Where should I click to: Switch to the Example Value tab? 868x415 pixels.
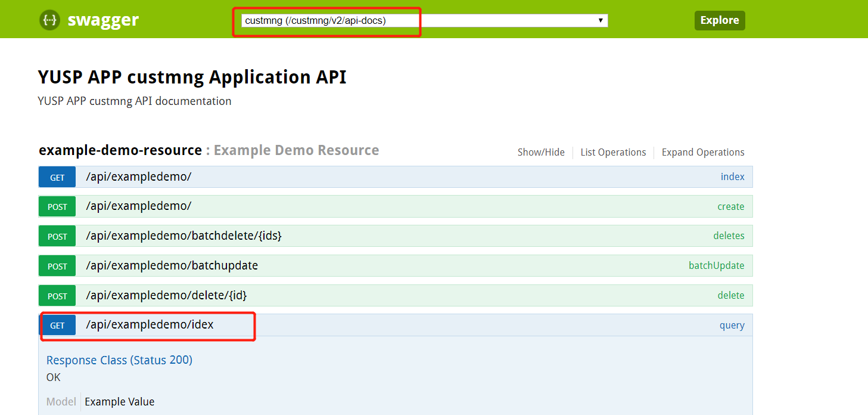pos(119,401)
